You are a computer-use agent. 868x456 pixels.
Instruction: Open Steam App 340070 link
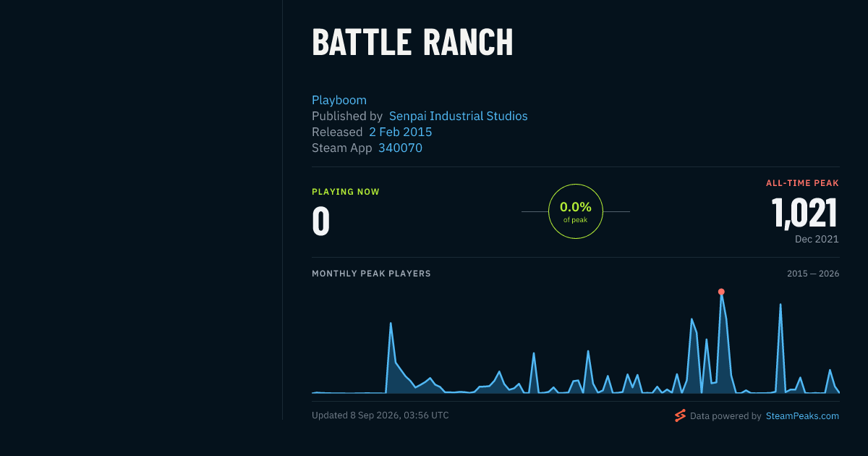(x=400, y=148)
